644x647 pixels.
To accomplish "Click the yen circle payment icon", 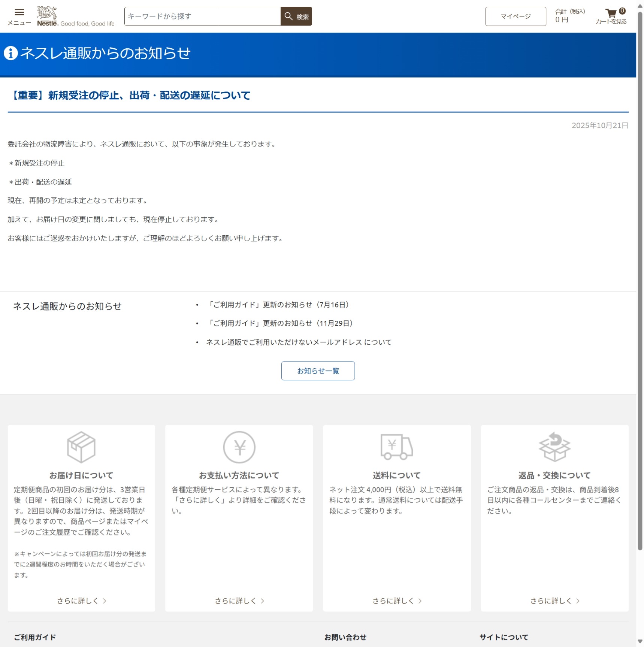I will pyautogui.click(x=239, y=447).
